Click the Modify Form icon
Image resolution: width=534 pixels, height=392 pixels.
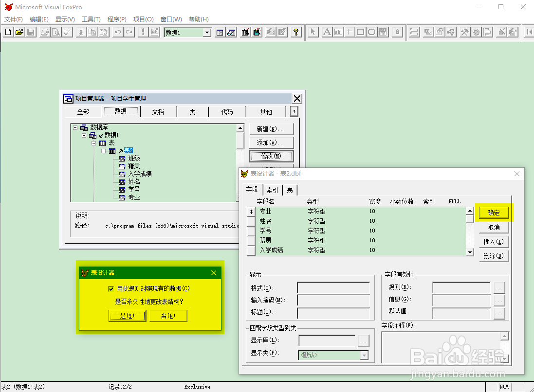(154, 32)
